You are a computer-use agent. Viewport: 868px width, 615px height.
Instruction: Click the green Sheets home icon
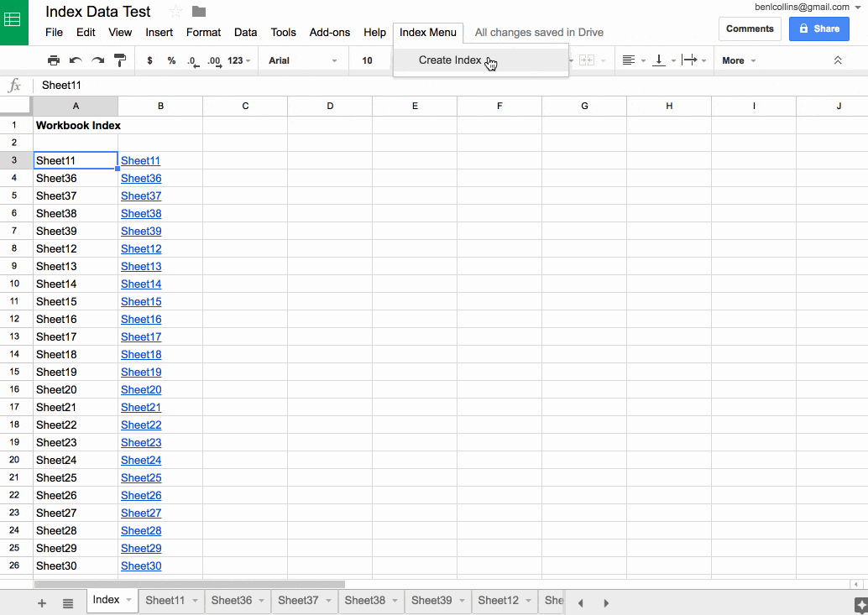13,21
